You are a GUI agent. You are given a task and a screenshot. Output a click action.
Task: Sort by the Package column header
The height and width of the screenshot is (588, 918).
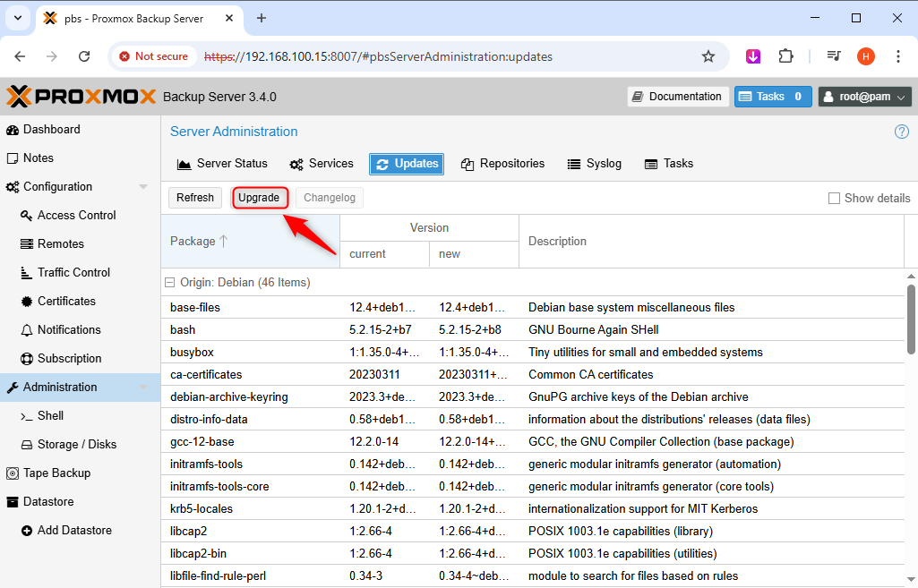[251, 241]
